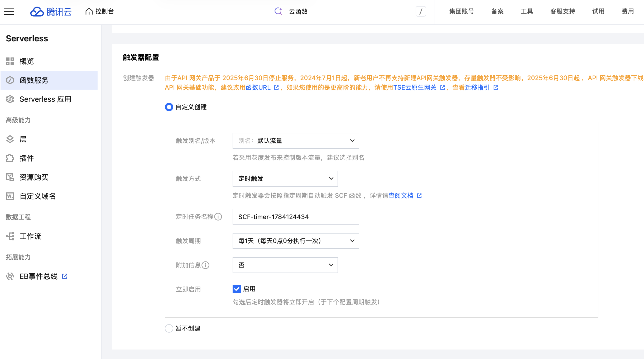Click the slash shortcut key icon
The width and height of the screenshot is (644, 359).
421,11
